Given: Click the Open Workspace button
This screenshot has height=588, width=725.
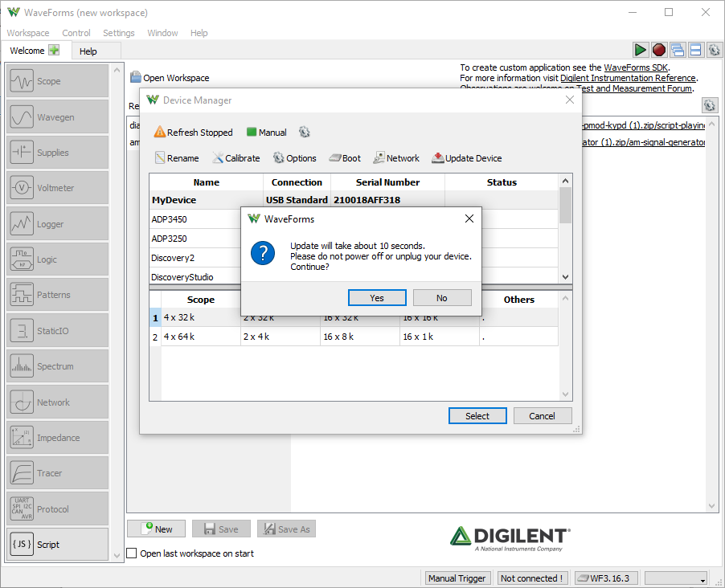Looking at the screenshot, I should [x=170, y=78].
